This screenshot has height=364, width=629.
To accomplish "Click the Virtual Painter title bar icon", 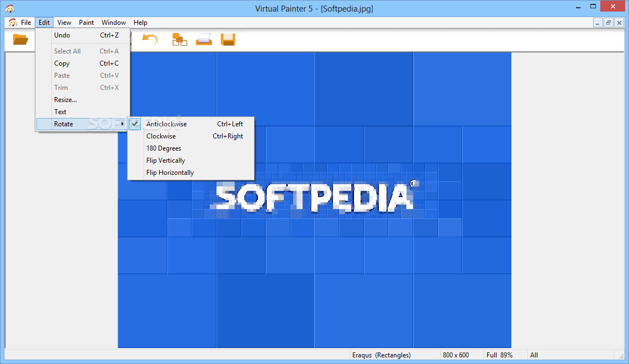I will [x=10, y=7].
